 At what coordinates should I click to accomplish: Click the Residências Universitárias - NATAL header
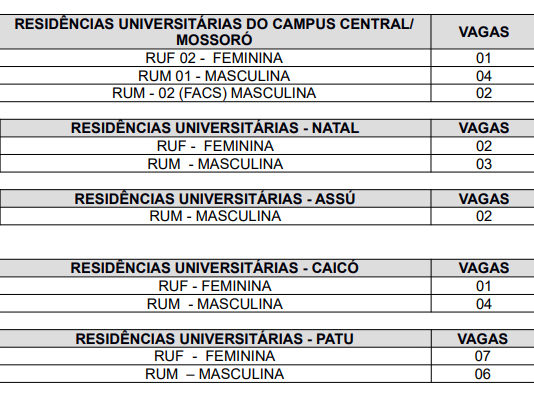tap(215, 128)
